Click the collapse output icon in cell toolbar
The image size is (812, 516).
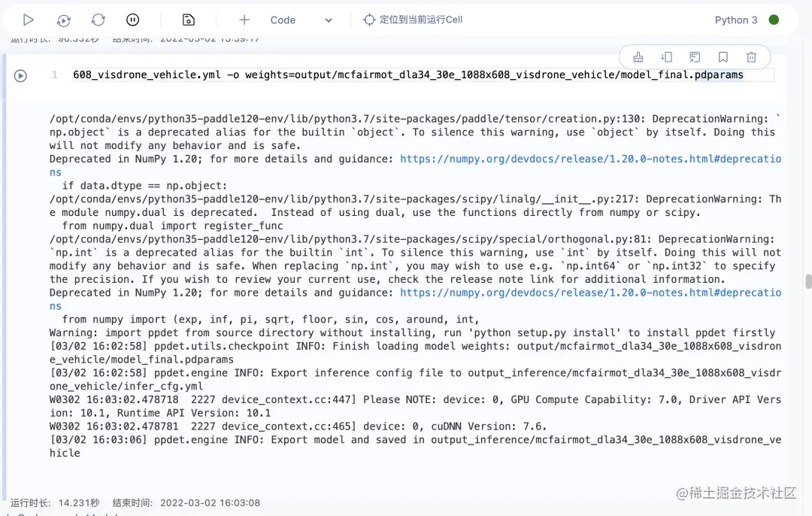point(695,57)
